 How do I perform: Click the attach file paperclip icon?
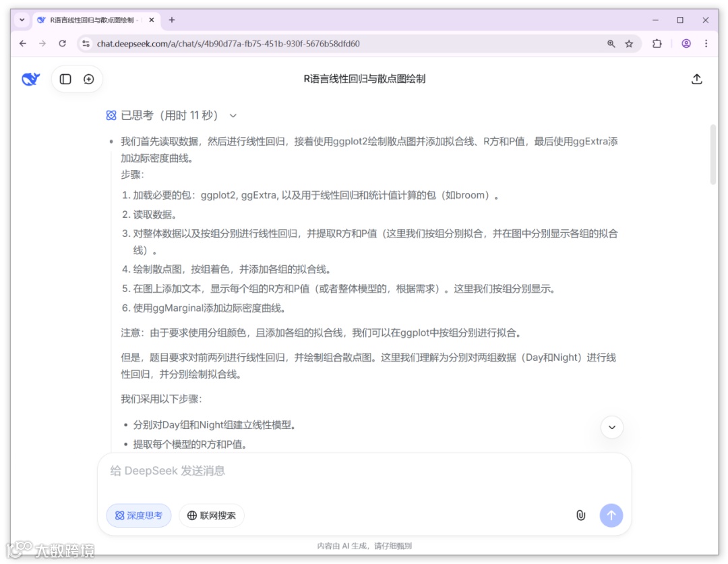click(581, 515)
